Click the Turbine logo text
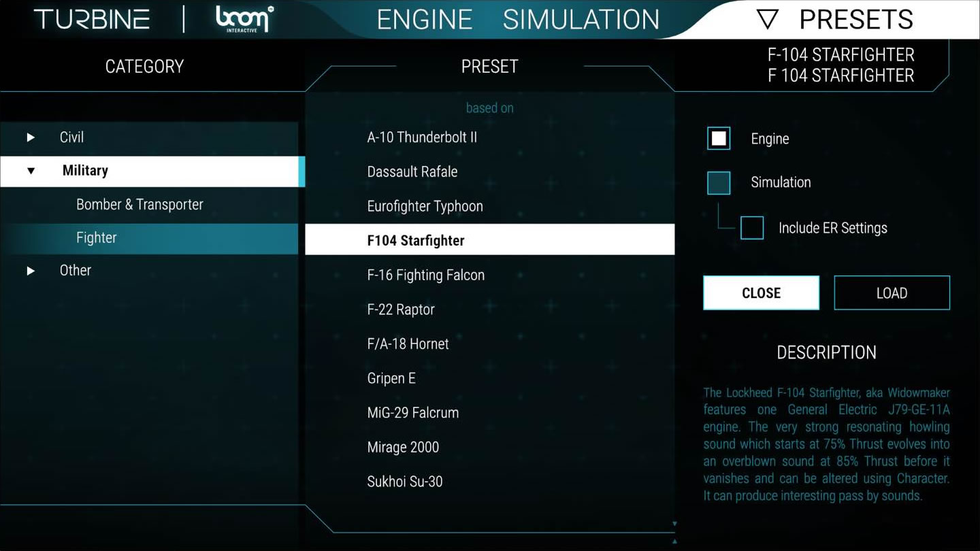Image resolution: width=980 pixels, height=551 pixels. tap(92, 19)
